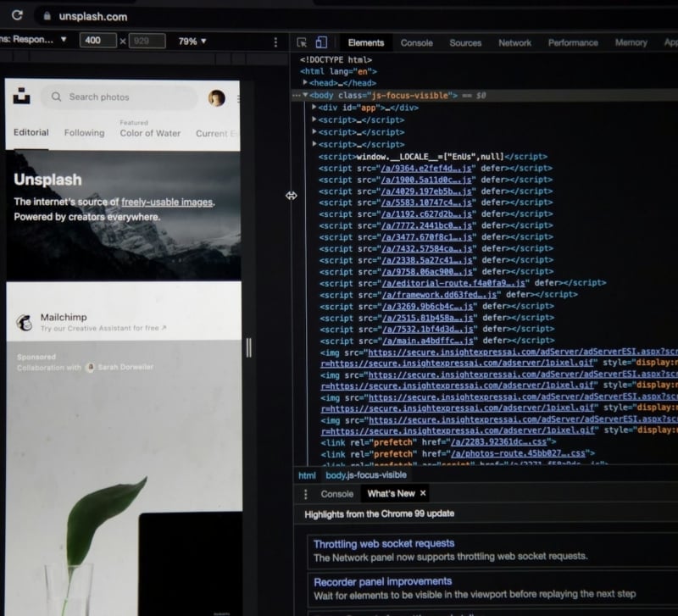The height and width of the screenshot is (616, 678).
Task: Click the Sarah Dorweiler name link
Action: click(125, 367)
